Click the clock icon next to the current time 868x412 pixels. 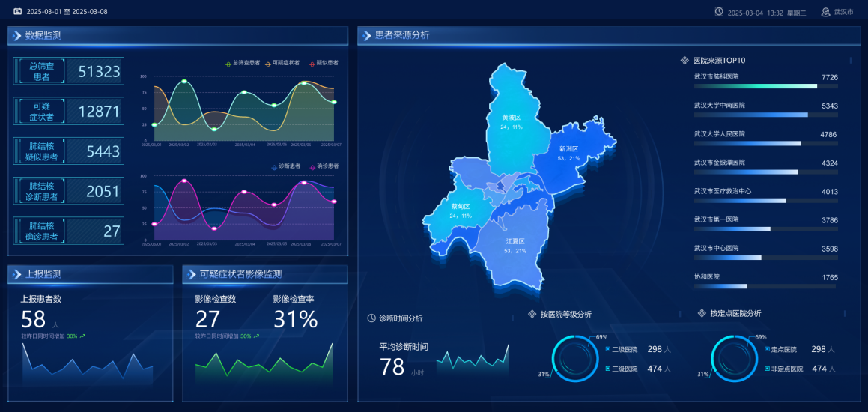click(719, 12)
